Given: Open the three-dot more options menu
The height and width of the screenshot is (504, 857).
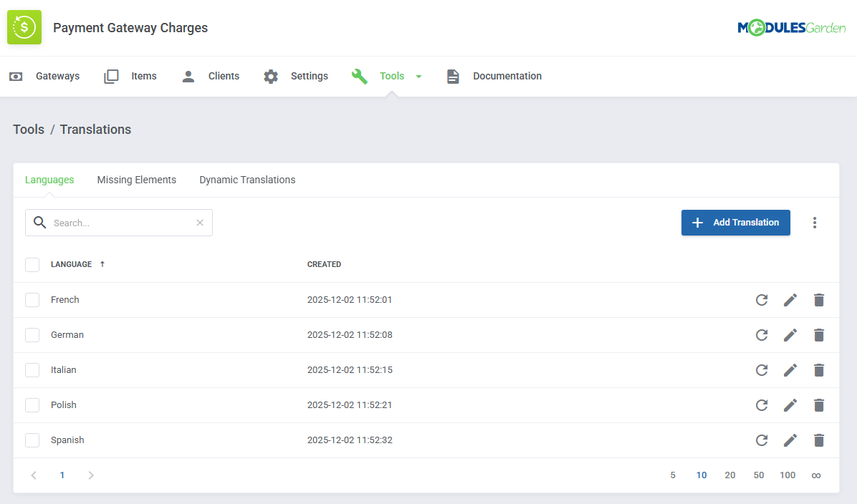Looking at the screenshot, I should click(815, 223).
